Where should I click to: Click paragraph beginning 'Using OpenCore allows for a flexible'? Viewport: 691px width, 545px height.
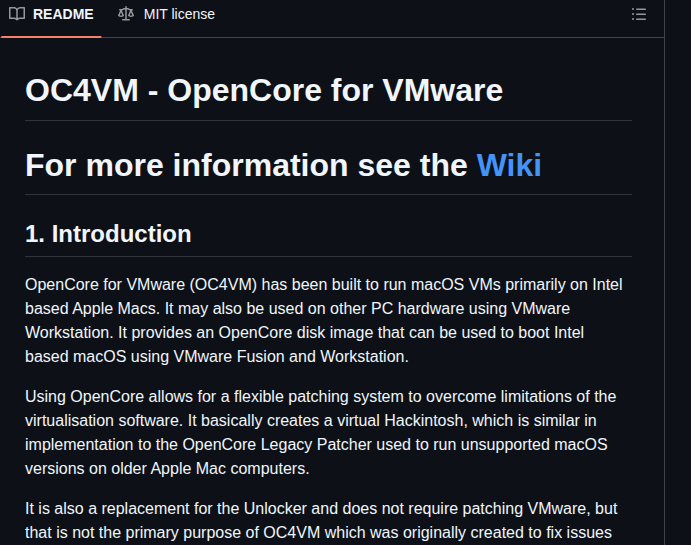coord(320,432)
